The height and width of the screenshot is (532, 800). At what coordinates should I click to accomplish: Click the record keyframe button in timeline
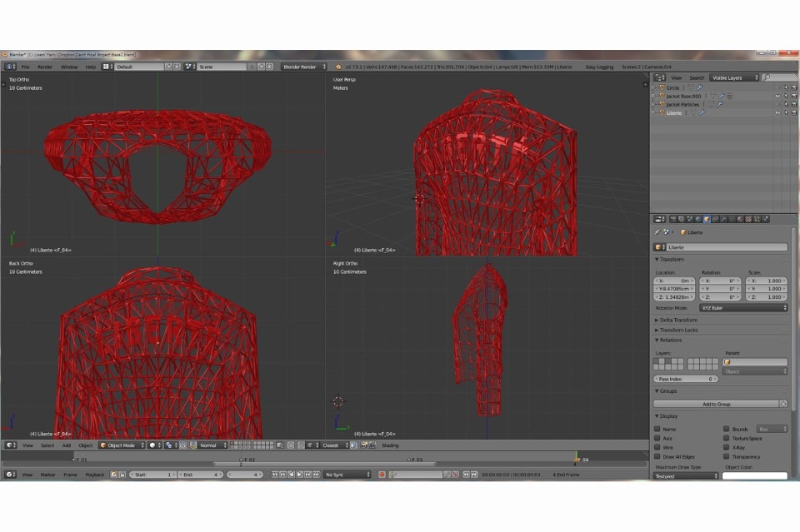point(382,475)
